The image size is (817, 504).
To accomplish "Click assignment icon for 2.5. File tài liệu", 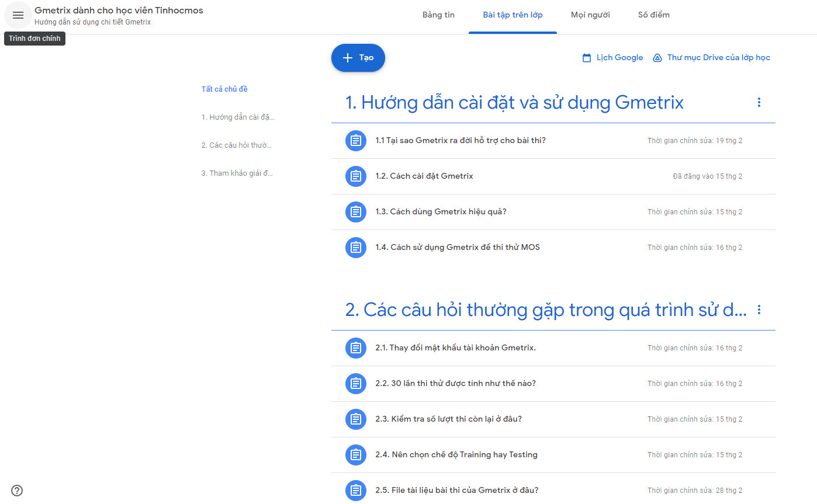I will coord(356,491).
